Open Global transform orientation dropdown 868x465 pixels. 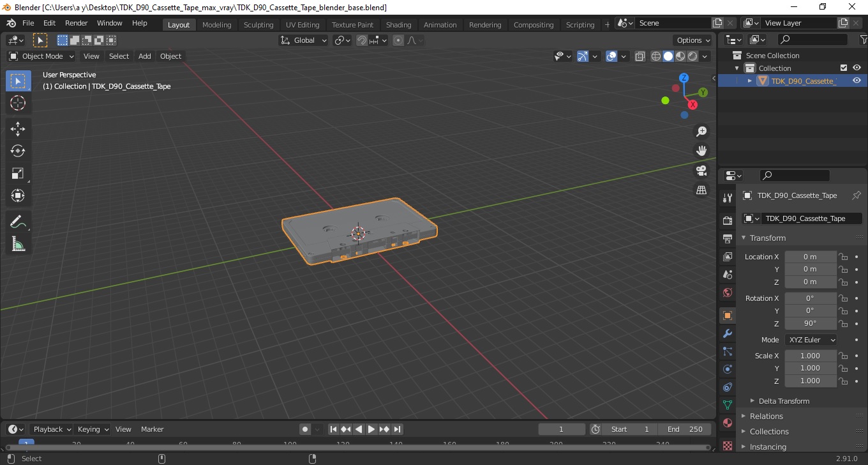point(304,40)
